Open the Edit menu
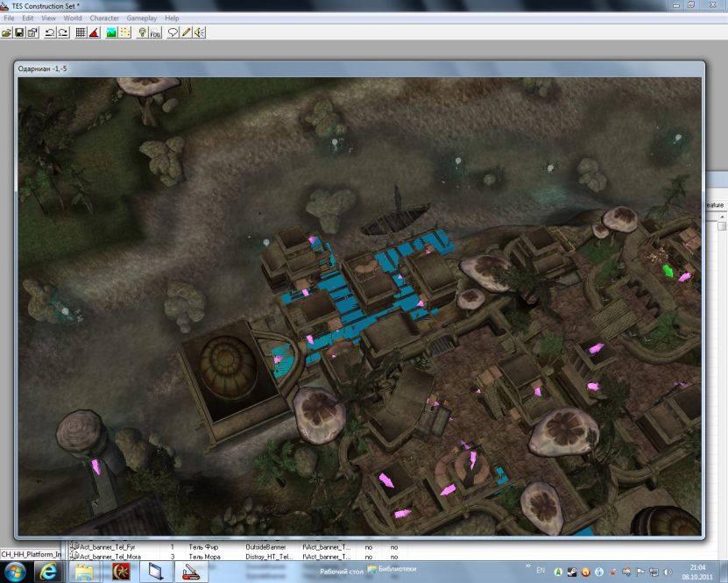728x583 pixels. point(28,18)
